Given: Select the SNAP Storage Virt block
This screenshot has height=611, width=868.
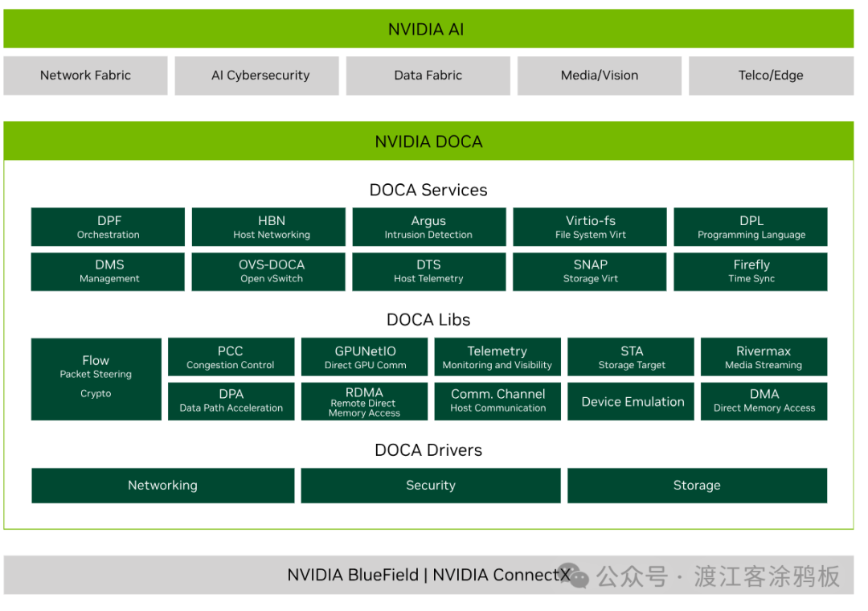Looking at the screenshot, I should (590, 271).
